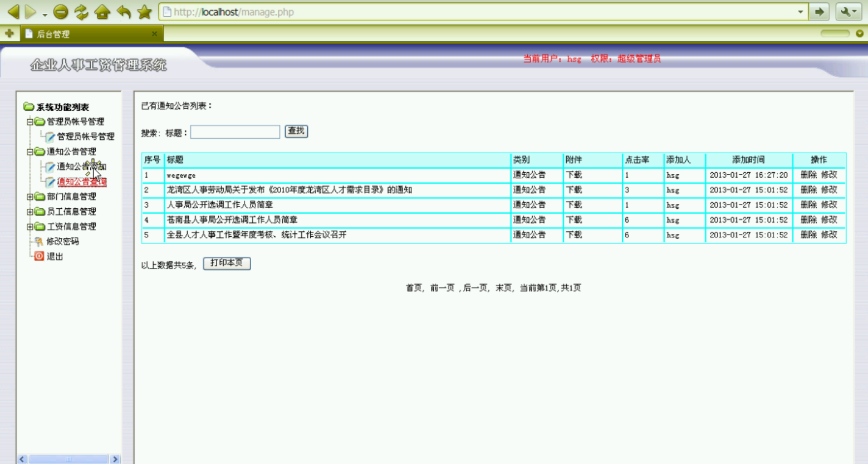Expand the 部门信息管理 tree node

click(30, 197)
